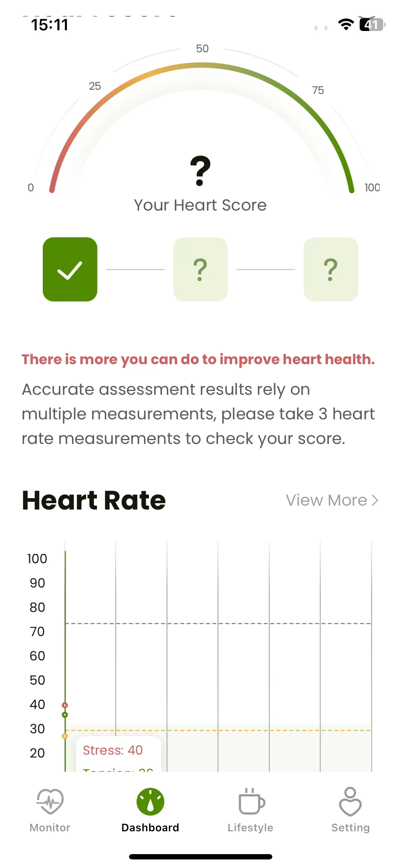This screenshot has width=401, height=868.
Task: Select the red stress data point
Action: [65, 705]
